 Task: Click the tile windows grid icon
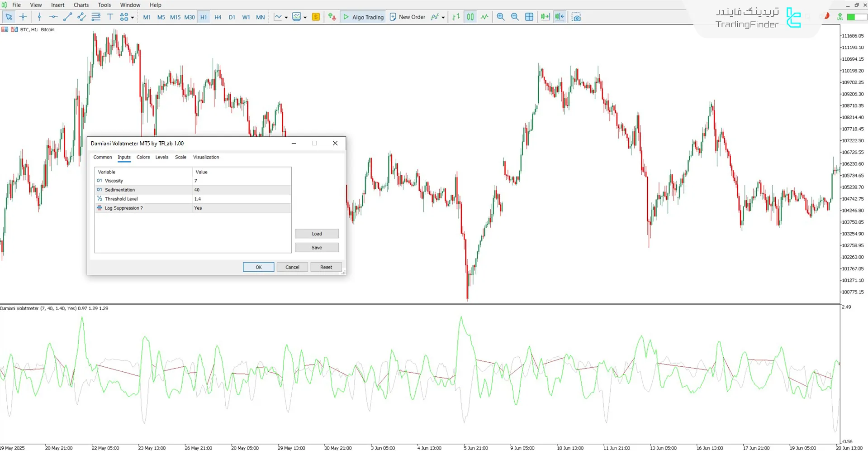tap(529, 17)
